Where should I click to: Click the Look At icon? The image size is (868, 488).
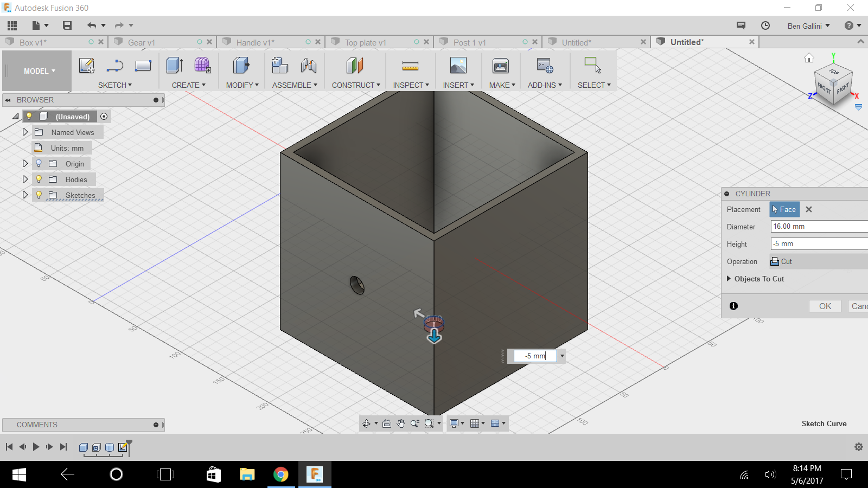(387, 423)
